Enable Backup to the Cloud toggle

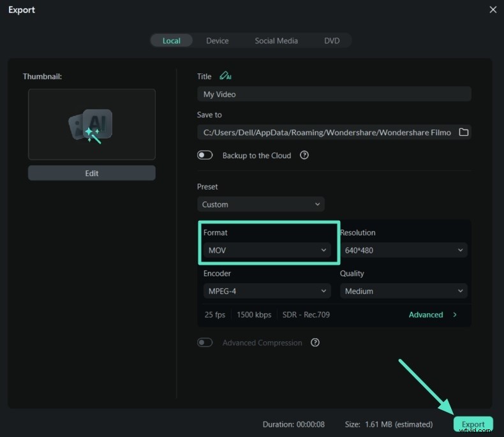(x=205, y=155)
